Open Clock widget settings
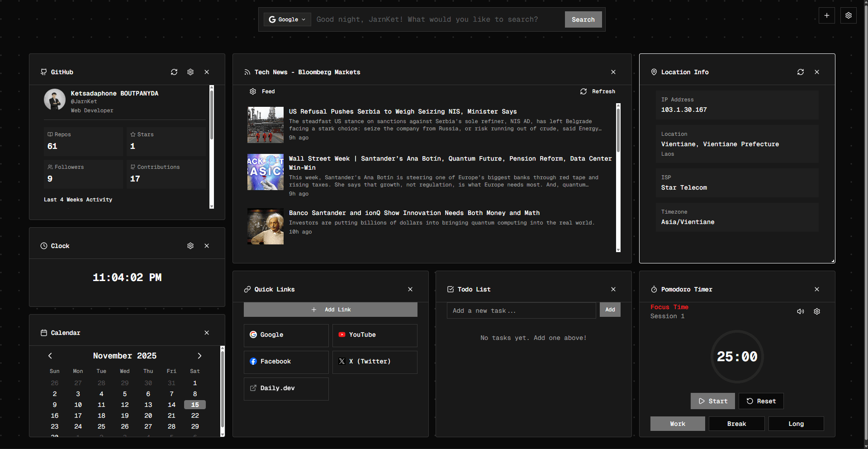The image size is (868, 449). (x=190, y=246)
